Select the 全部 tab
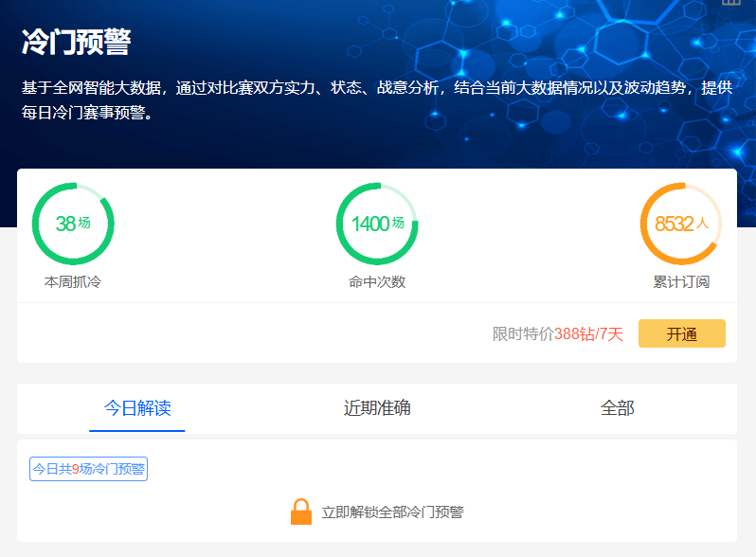 pyautogui.click(x=617, y=408)
